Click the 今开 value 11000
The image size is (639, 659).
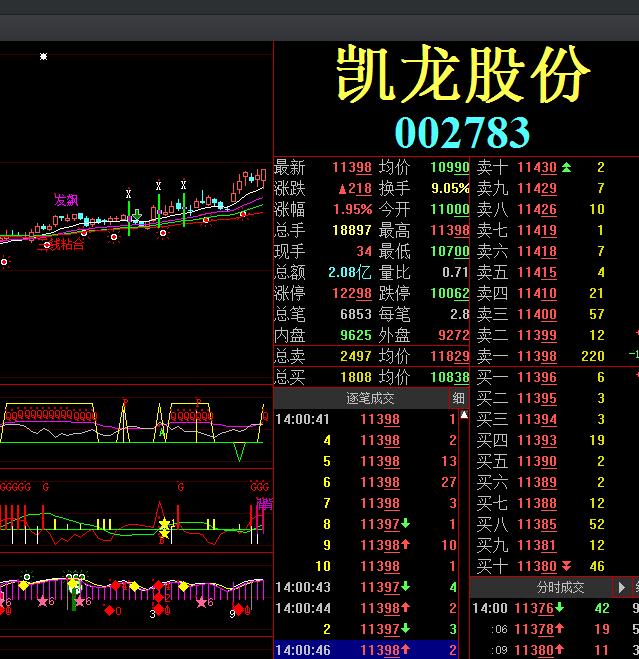click(449, 209)
